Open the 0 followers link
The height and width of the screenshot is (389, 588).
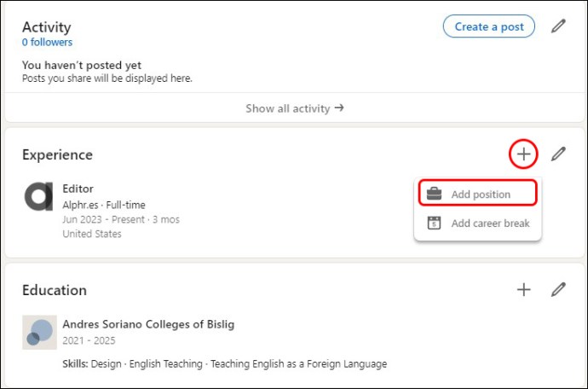coord(47,42)
